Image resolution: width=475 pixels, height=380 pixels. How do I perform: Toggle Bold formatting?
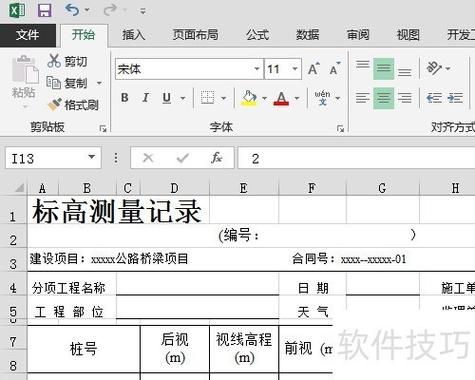pyautogui.click(x=125, y=98)
